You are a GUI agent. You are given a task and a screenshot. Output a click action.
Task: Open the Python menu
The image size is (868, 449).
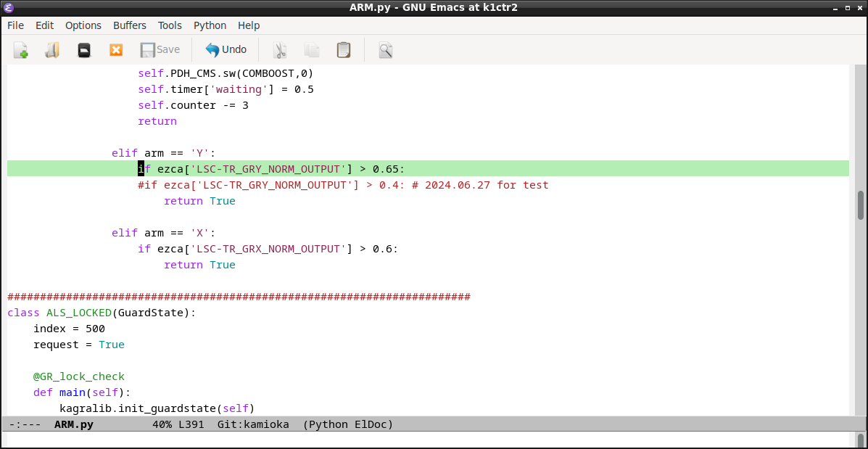pos(210,25)
